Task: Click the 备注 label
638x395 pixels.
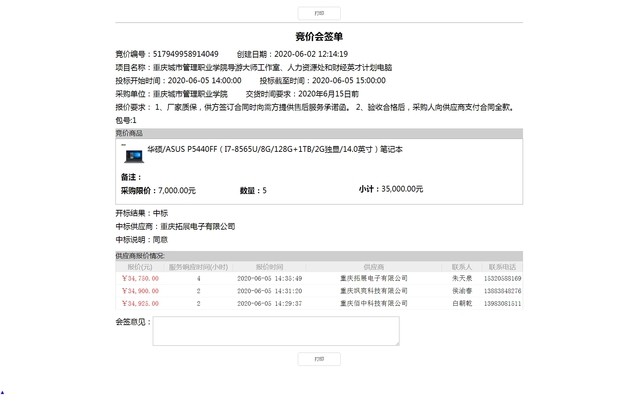Action: [131, 177]
